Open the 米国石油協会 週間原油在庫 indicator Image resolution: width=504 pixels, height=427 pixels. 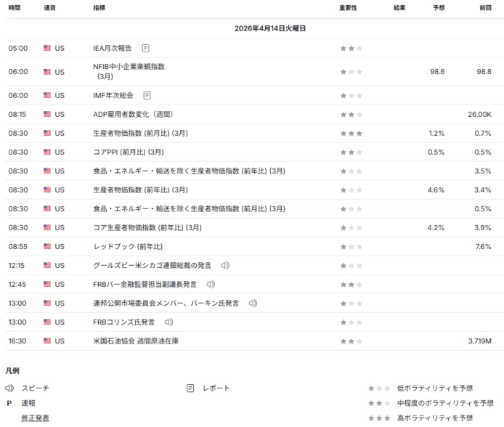[136, 341]
